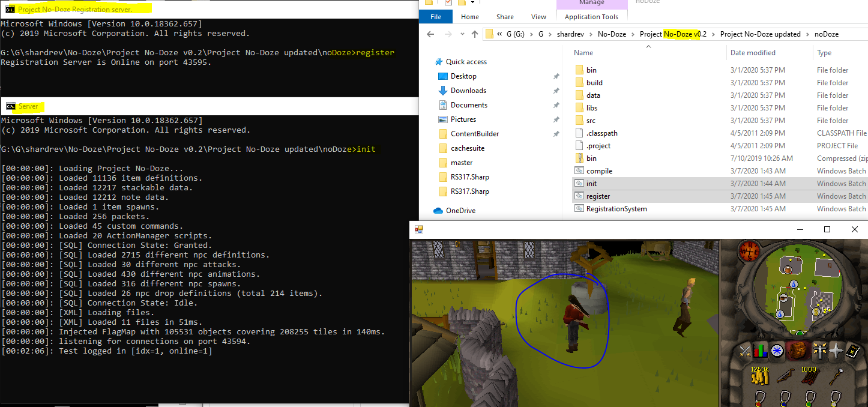The width and height of the screenshot is (868, 407).
Task: Go back in File Explorer
Action: coord(430,34)
